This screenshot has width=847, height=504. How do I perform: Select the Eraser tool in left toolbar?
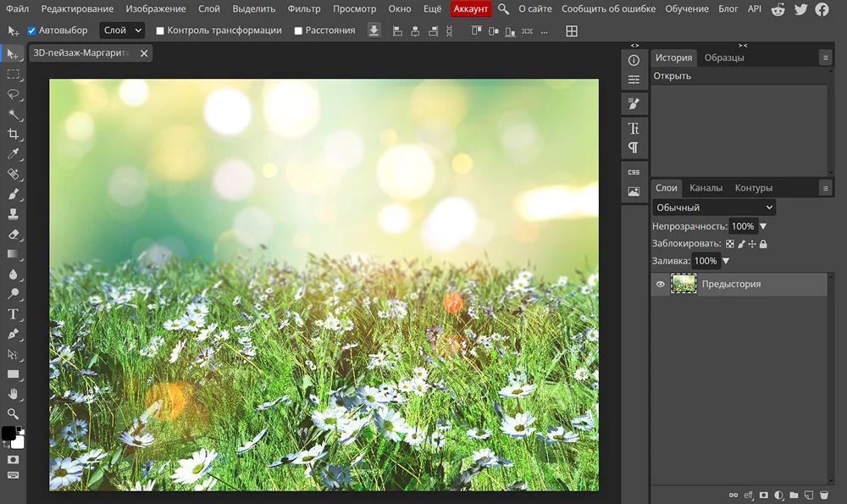[13, 234]
